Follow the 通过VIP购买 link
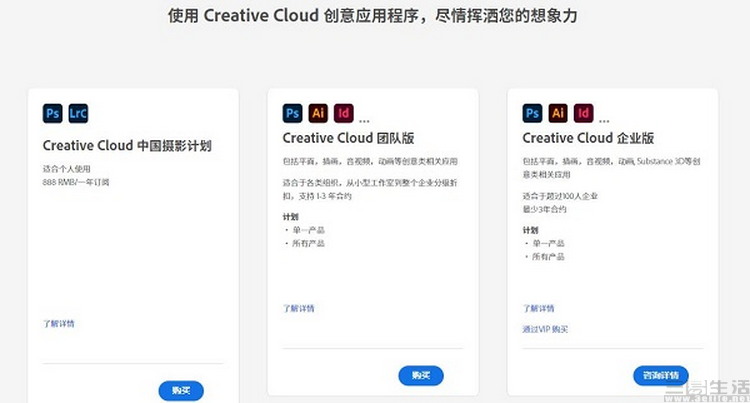Image resolution: width=750 pixels, height=403 pixels. [x=545, y=329]
